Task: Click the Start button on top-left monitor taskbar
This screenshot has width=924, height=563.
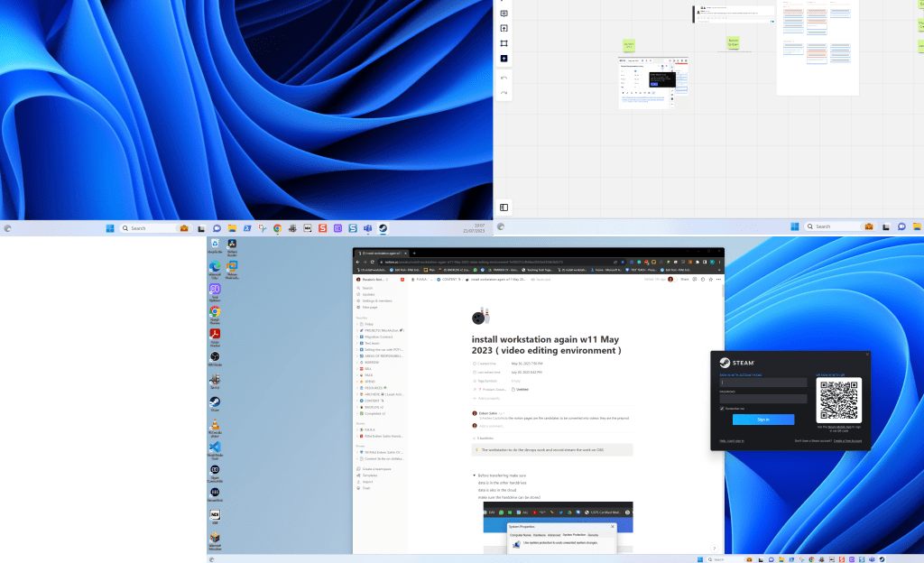Action: (x=109, y=228)
